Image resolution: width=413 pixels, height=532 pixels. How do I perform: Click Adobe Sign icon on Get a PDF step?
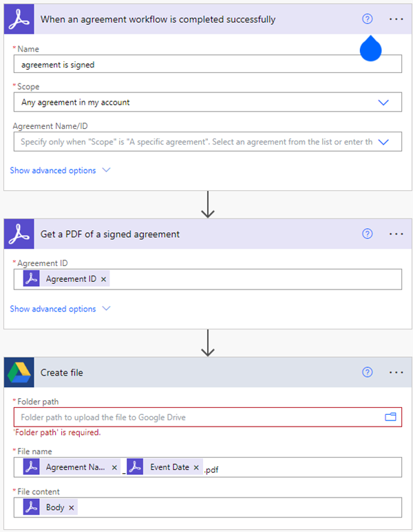click(x=19, y=234)
